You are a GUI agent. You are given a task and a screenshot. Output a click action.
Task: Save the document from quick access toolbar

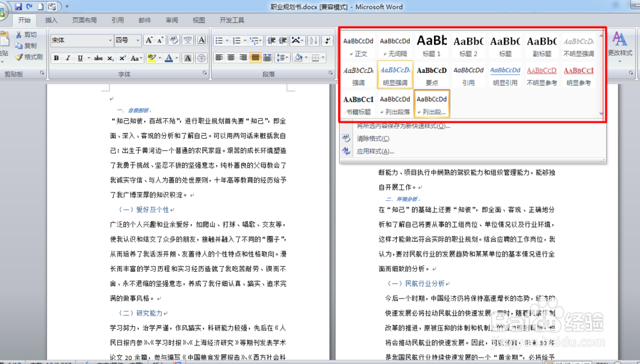[x=19, y=6]
